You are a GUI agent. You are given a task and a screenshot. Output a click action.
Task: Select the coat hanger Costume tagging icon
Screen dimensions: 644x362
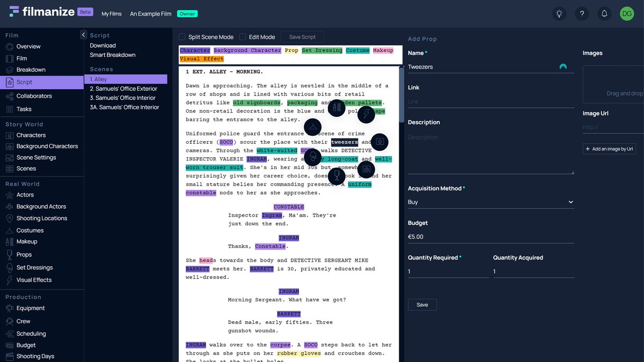click(313, 128)
